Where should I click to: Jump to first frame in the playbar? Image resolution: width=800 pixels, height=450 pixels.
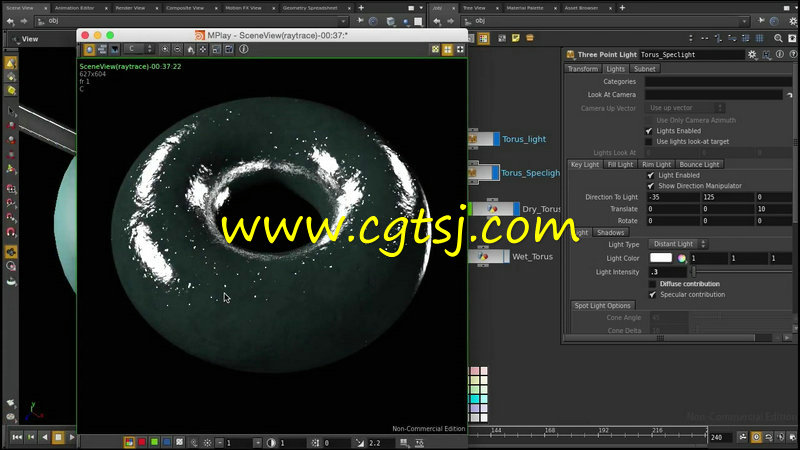[17, 437]
